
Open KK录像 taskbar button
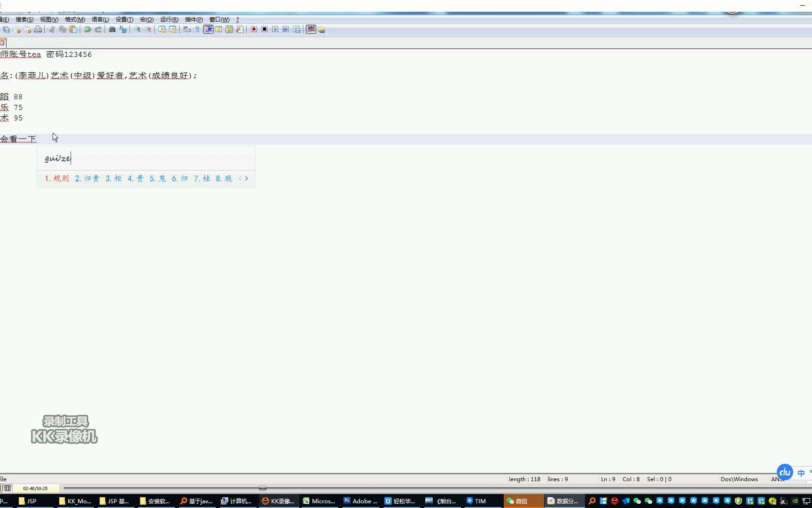[x=278, y=501]
